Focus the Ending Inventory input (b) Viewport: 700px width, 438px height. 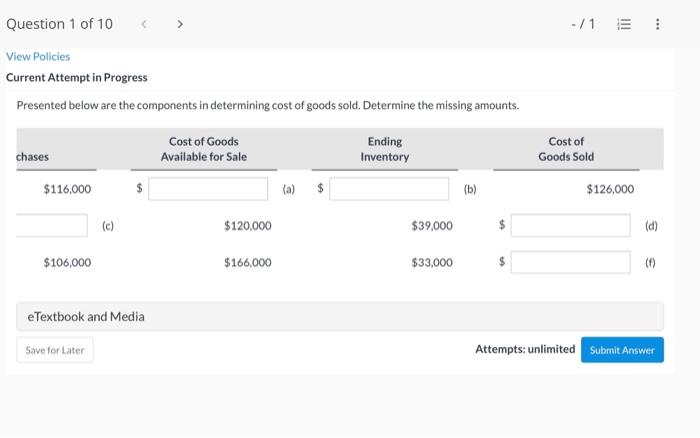click(389, 188)
